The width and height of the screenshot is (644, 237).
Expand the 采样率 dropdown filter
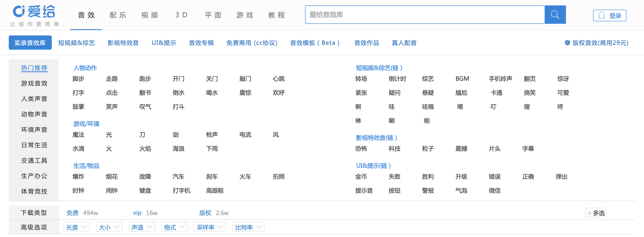210,227
